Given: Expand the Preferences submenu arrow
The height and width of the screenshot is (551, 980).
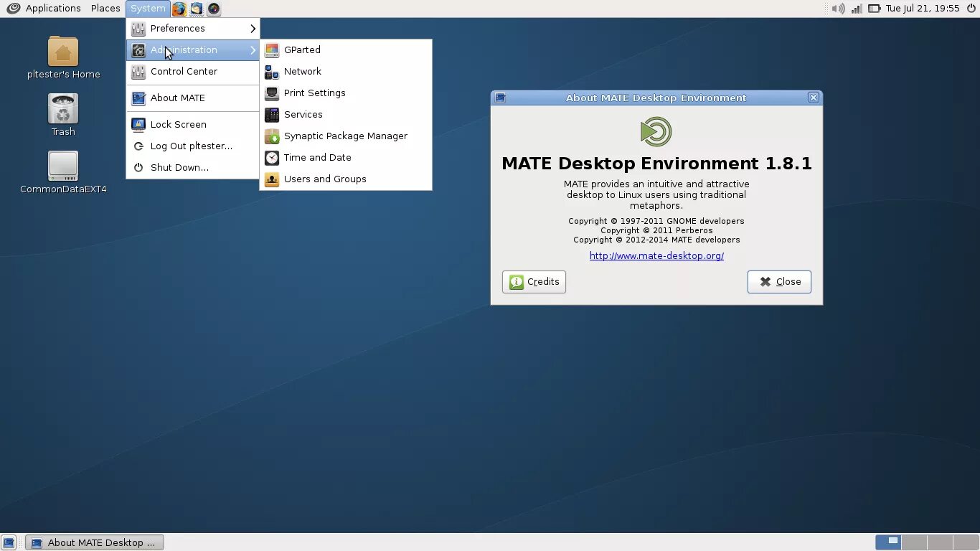Looking at the screenshot, I should coord(253,29).
